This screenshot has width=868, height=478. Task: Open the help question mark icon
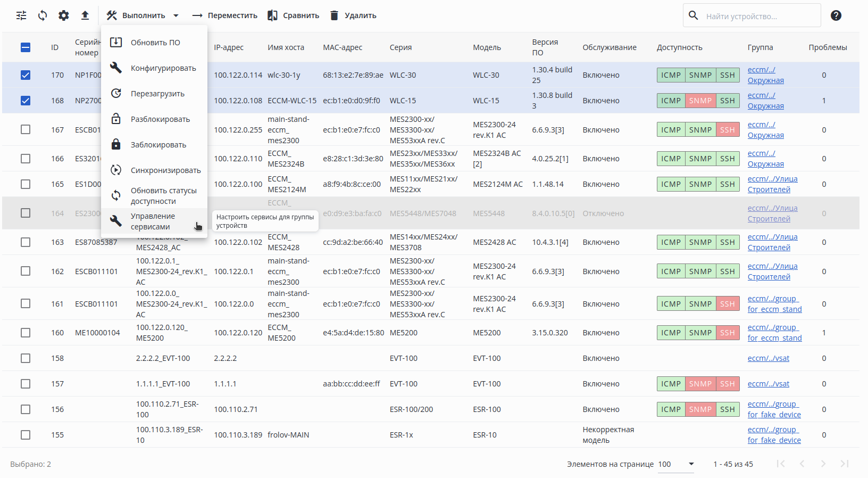[x=836, y=15]
